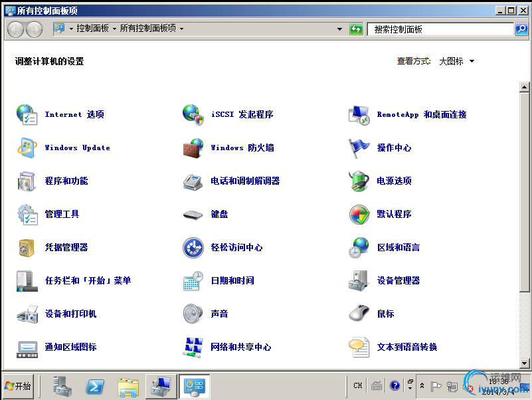The width and height of the screenshot is (532, 400).
Task: Click the 管理工具 text link
Action: (62, 214)
